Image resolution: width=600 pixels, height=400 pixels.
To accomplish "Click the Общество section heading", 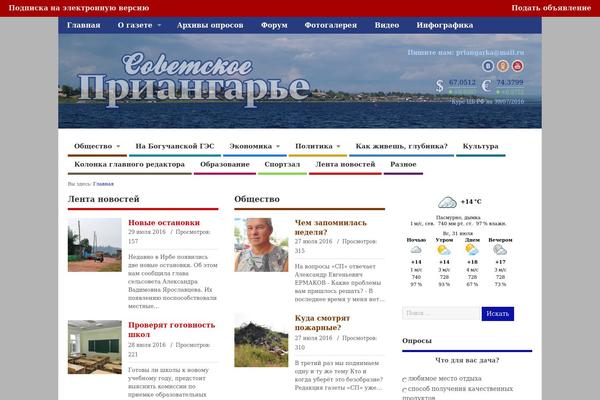I will click(257, 199).
